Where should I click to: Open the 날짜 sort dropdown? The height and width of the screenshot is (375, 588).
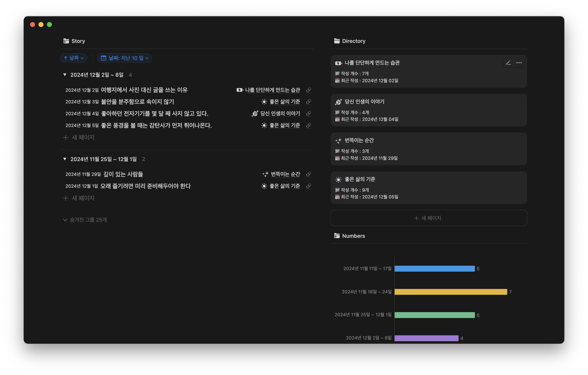74,58
